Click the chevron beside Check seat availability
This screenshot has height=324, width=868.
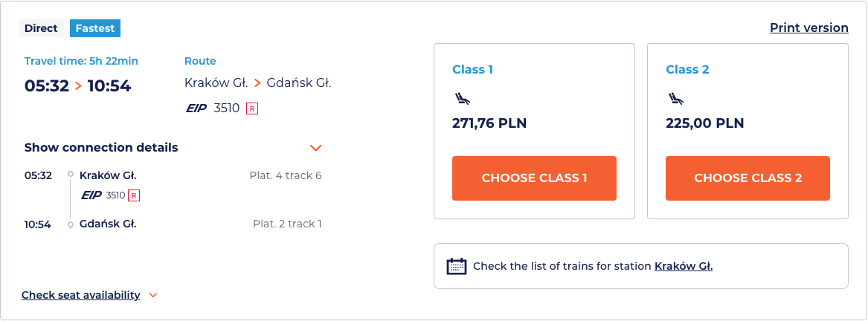point(153,295)
